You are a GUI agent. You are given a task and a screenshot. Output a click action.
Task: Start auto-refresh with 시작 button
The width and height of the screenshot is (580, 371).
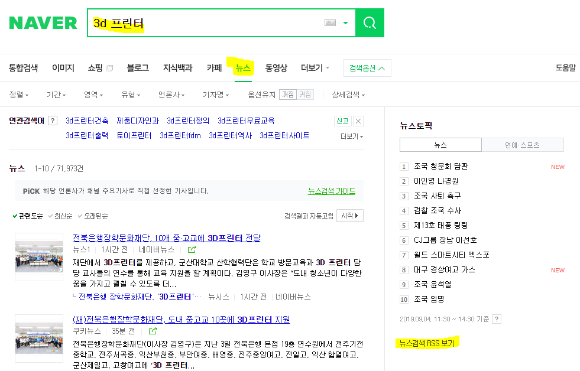(350, 216)
